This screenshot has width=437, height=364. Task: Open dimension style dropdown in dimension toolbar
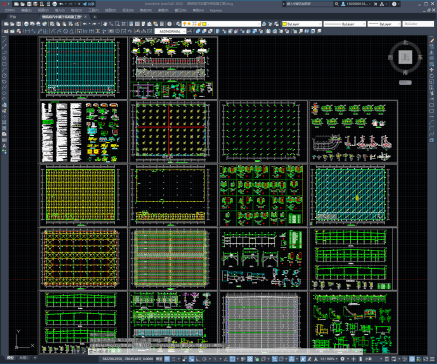tap(170, 31)
